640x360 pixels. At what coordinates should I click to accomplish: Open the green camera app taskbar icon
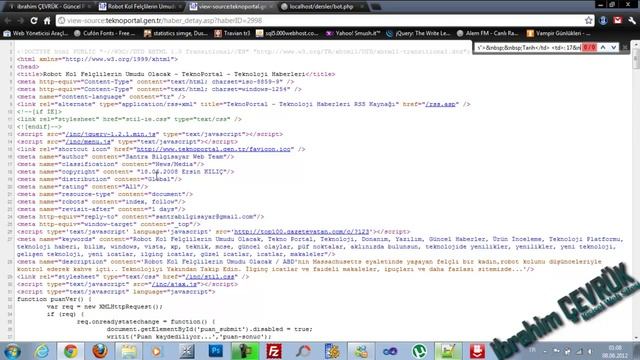click(244, 351)
